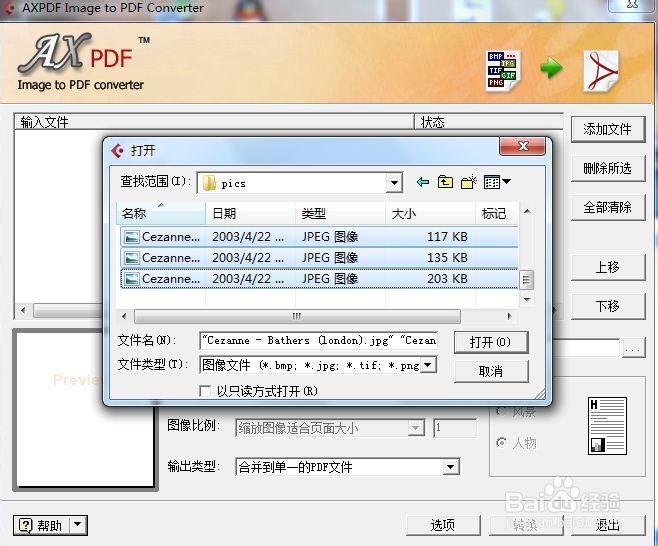
Task: Select the 人物 radio button
Action: pyautogui.click(x=501, y=442)
